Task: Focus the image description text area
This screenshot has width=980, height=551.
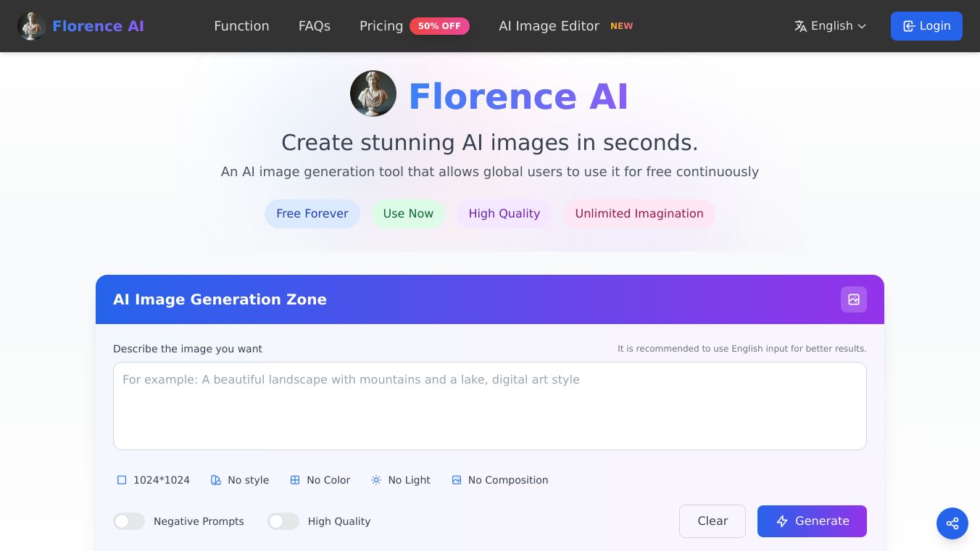Action: pyautogui.click(x=490, y=406)
